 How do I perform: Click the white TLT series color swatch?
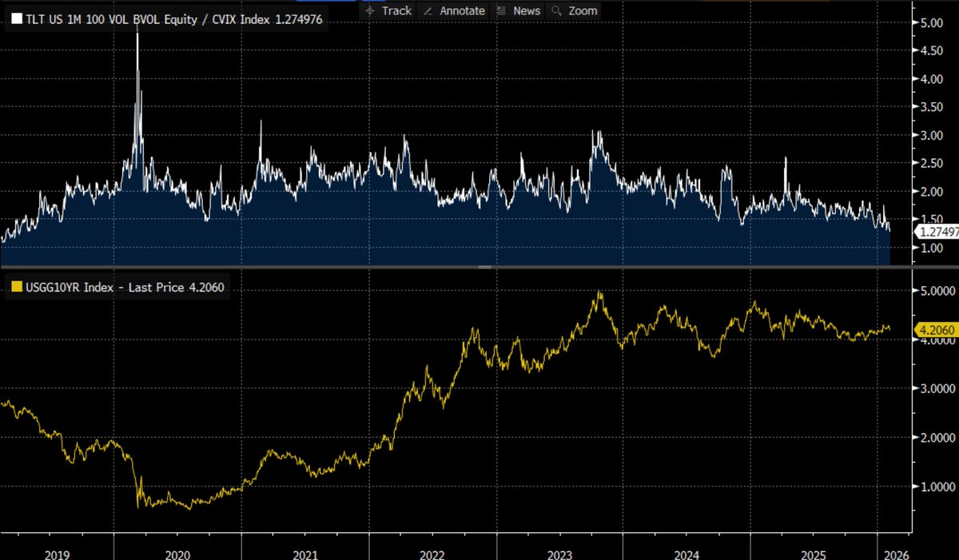16,19
